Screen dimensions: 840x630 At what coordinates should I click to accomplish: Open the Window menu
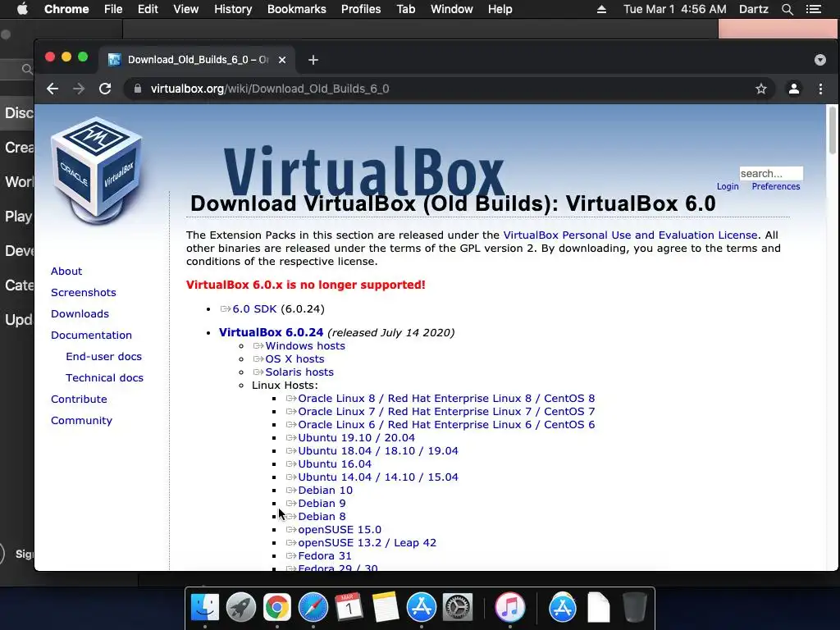(x=452, y=9)
